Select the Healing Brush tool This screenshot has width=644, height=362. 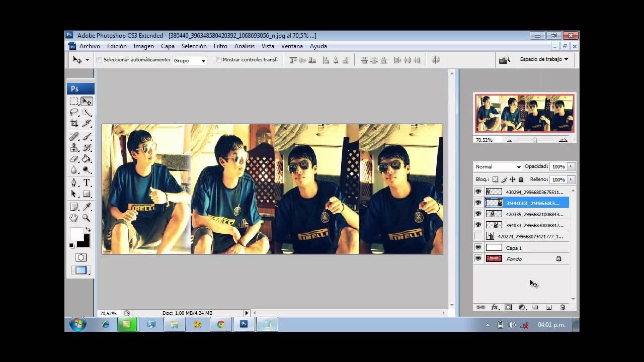[x=74, y=137]
